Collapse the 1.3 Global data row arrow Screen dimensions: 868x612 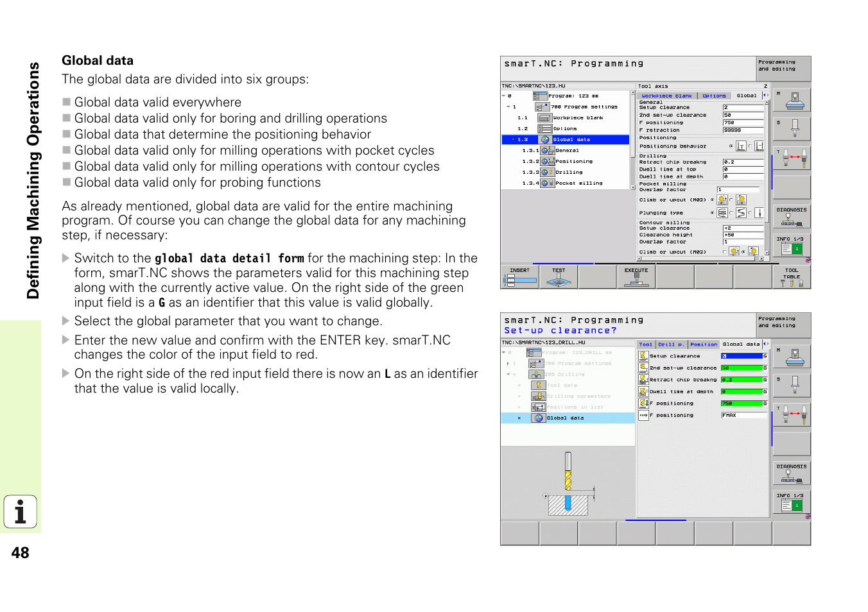tap(513, 140)
